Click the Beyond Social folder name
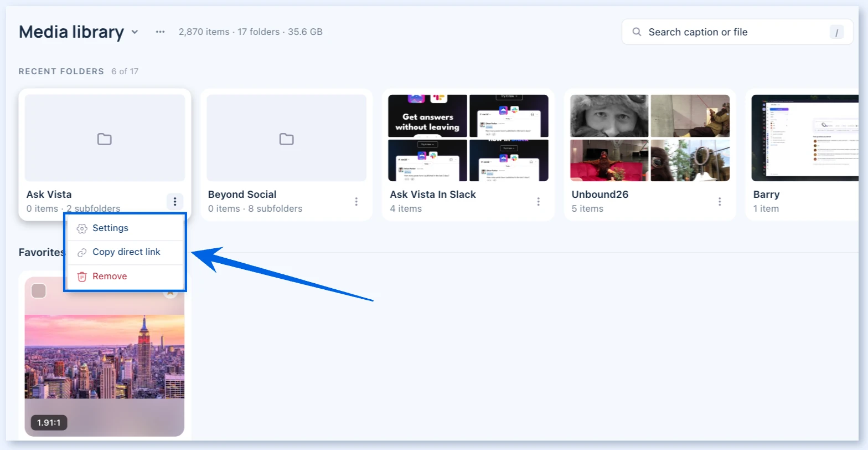Image resolution: width=868 pixels, height=450 pixels. point(242,195)
